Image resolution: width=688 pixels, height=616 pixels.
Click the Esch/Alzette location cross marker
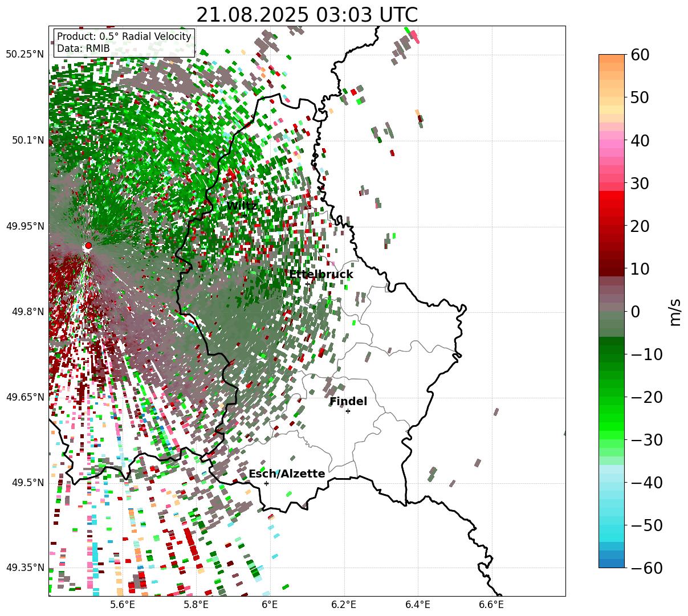(266, 483)
